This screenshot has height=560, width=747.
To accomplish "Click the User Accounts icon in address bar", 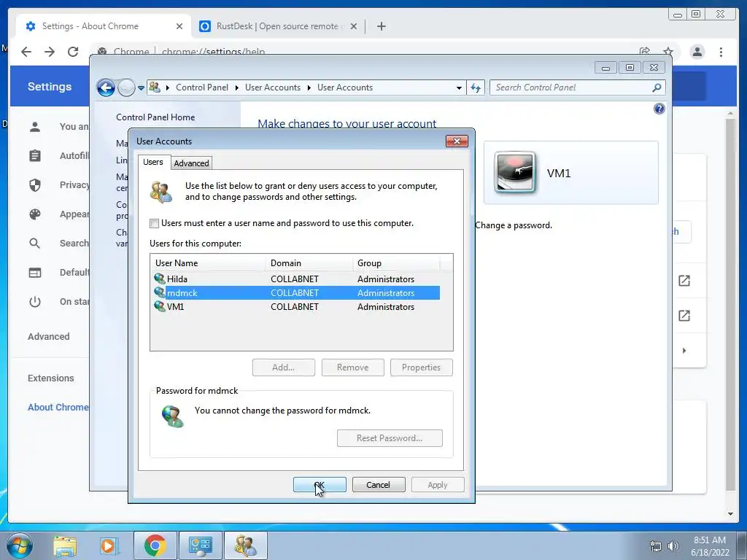I will coord(155,87).
